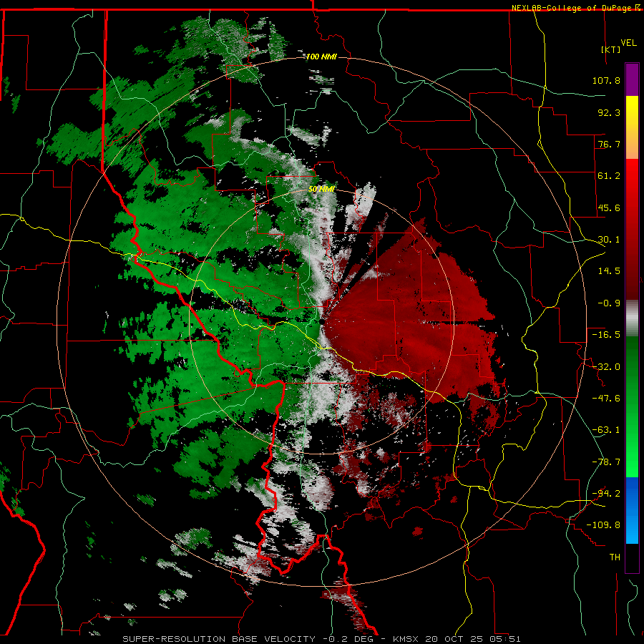644x644 pixels.
Task: Click the -94.2 velocity scale value
Action: pos(606,493)
